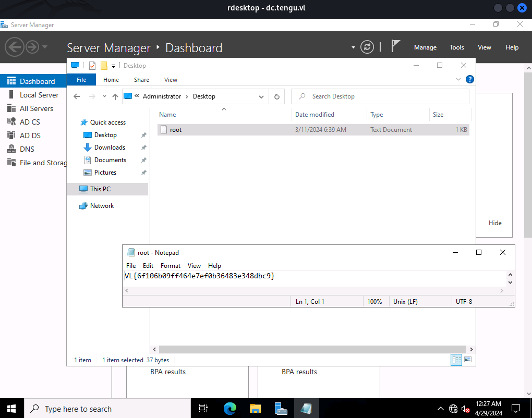Open Microsoft Edge from the taskbar

230,409
